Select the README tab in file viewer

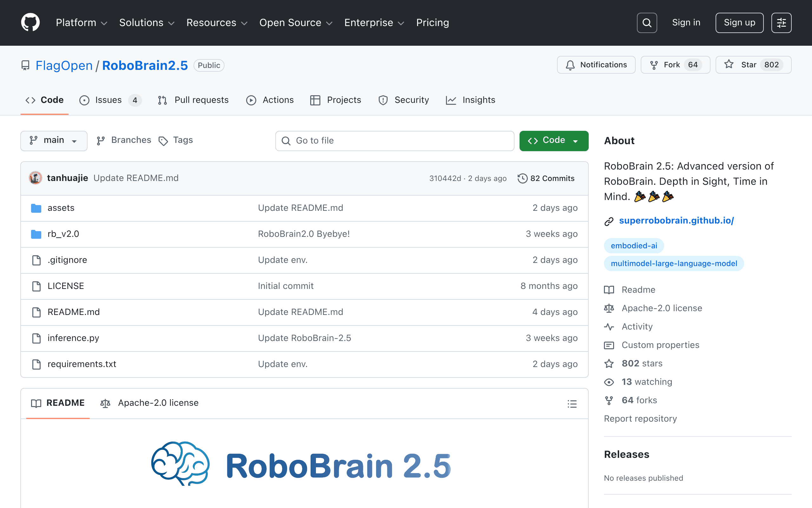pos(58,403)
